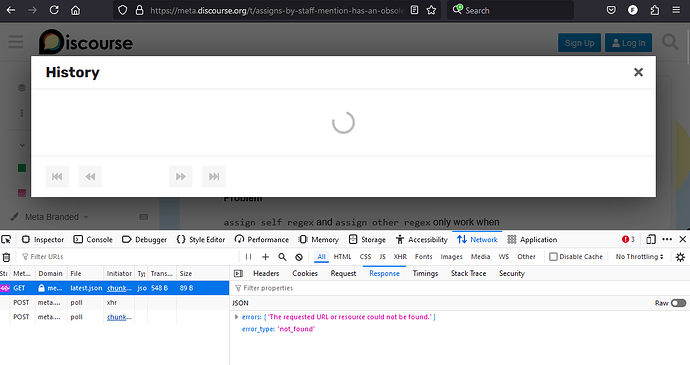Screen dimensions: 690x365
Task: Close the History modal
Action: (x=638, y=72)
